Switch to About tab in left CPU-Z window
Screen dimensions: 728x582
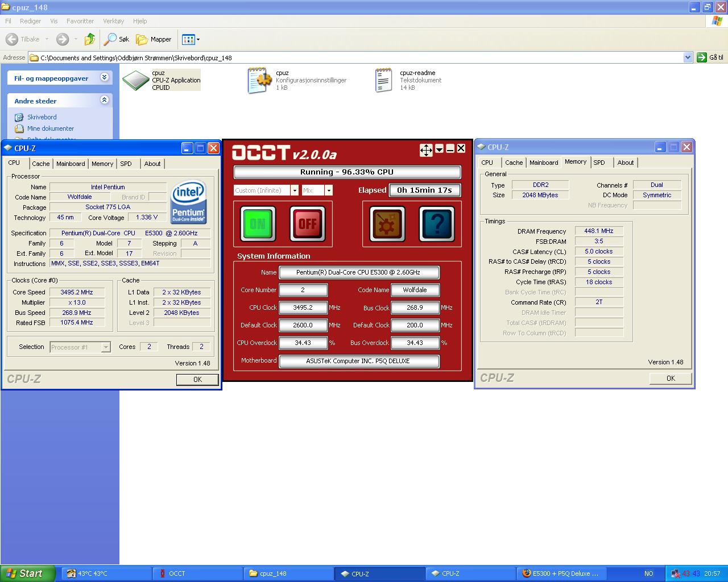pos(152,164)
